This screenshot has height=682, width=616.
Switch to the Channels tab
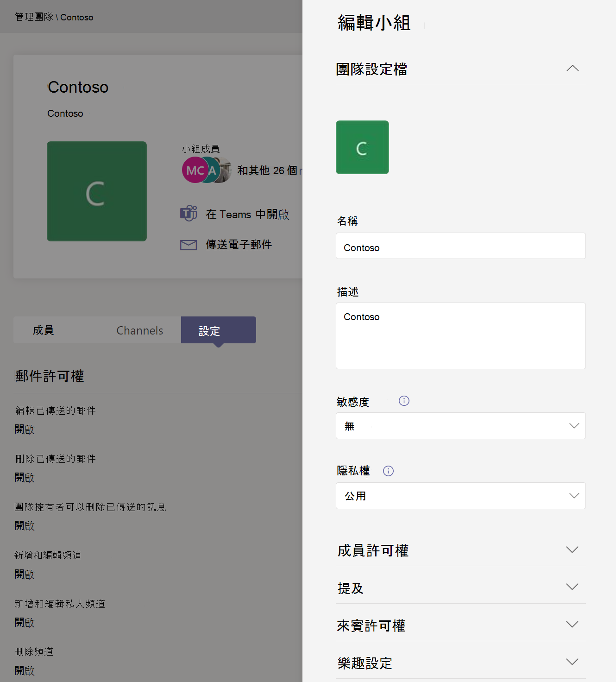[x=139, y=330]
